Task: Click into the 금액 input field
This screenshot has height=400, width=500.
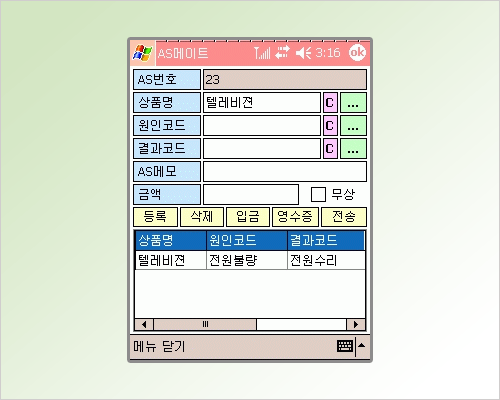Action: click(251, 194)
